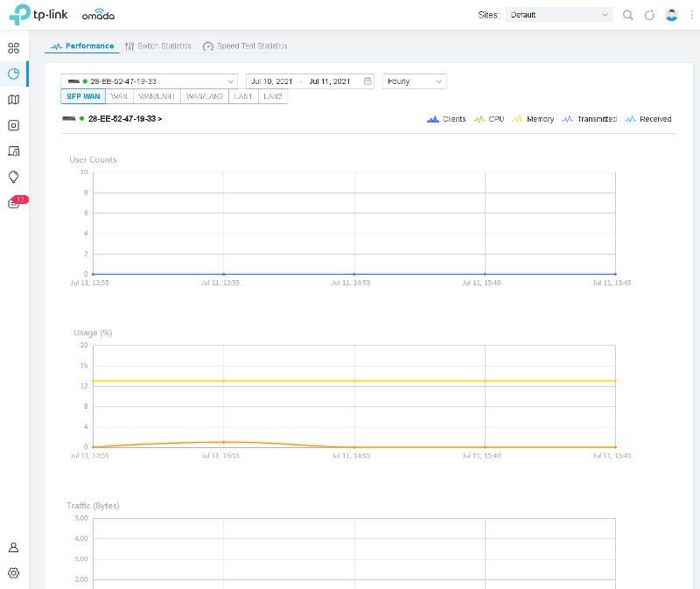Click the end date Jul 11, 2021
Image resolution: width=700 pixels, height=589 pixels.
[x=330, y=81]
